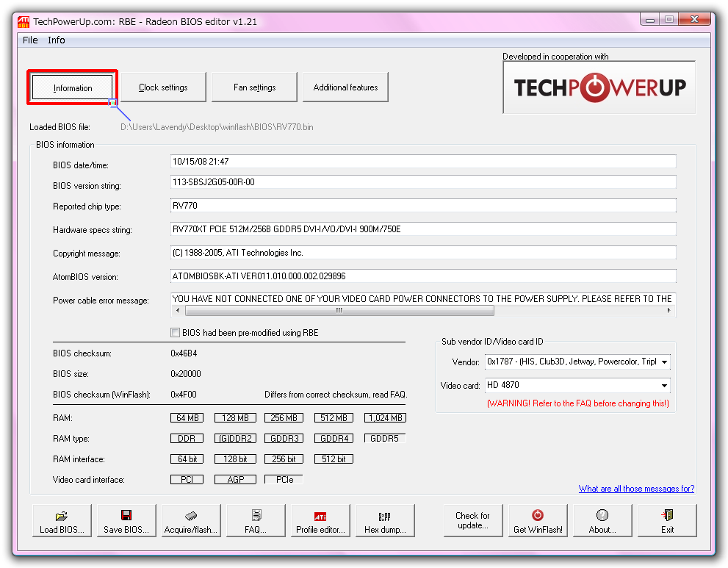The height and width of the screenshot is (568, 728).
Task: Switch to Fan settings tab
Action: click(254, 87)
